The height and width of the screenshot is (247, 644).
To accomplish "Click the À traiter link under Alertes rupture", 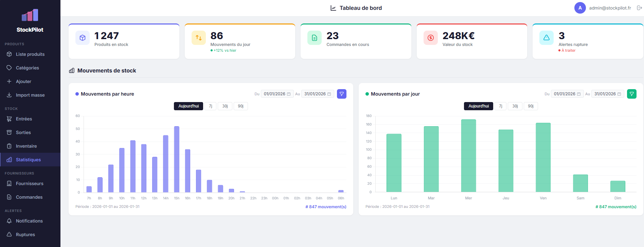I will coord(568,50).
